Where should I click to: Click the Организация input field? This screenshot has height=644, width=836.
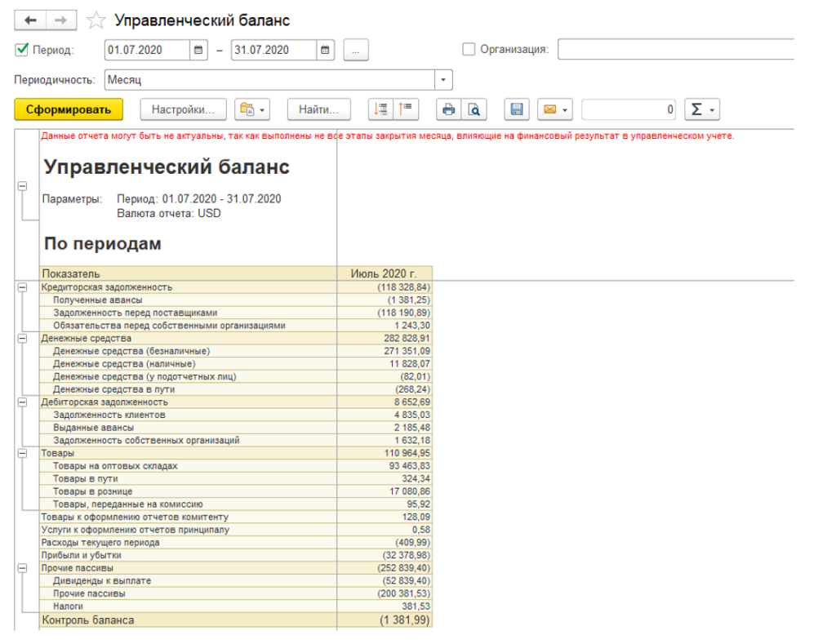coord(676,50)
